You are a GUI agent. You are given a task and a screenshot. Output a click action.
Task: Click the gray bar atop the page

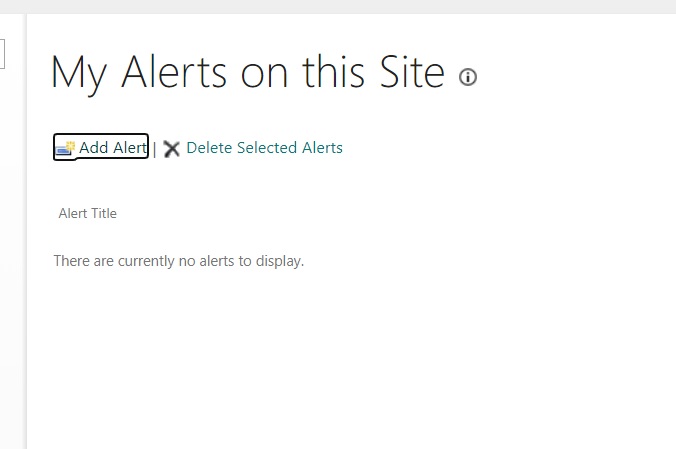click(x=338, y=6)
